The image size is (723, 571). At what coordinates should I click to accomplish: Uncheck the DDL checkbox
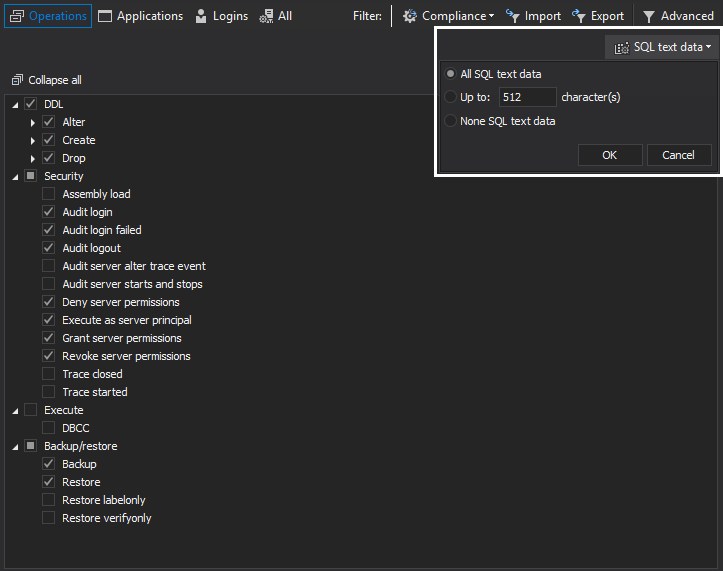tap(30, 104)
